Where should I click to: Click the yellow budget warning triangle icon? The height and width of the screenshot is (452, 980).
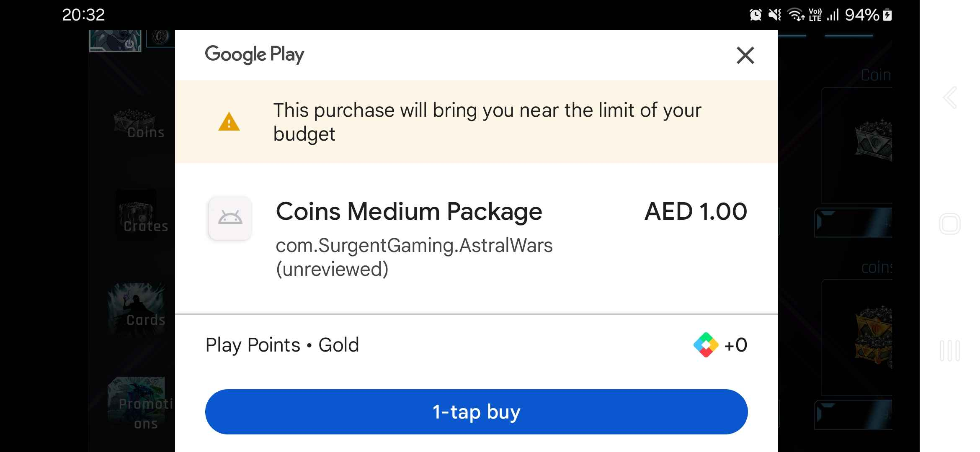tap(229, 122)
